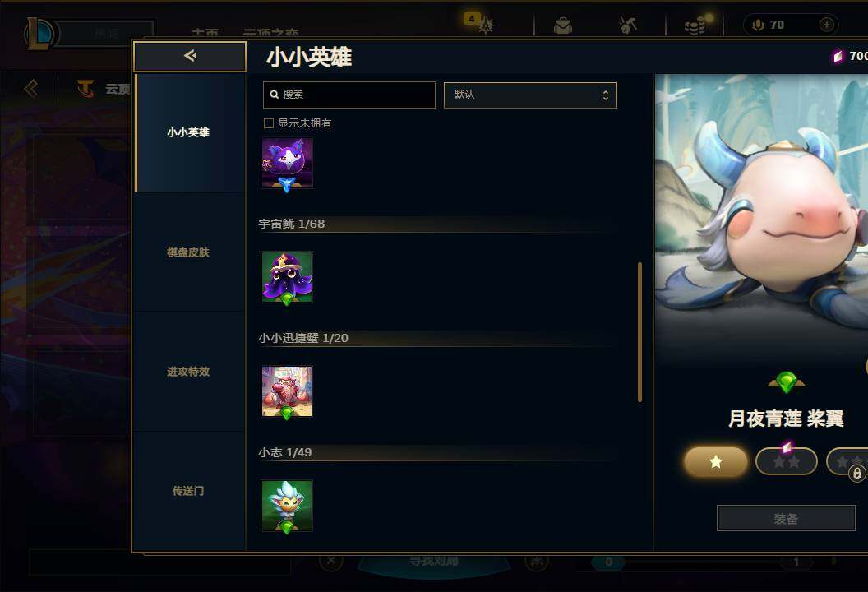Click the back arrow button
868x592 pixels.
click(x=190, y=56)
